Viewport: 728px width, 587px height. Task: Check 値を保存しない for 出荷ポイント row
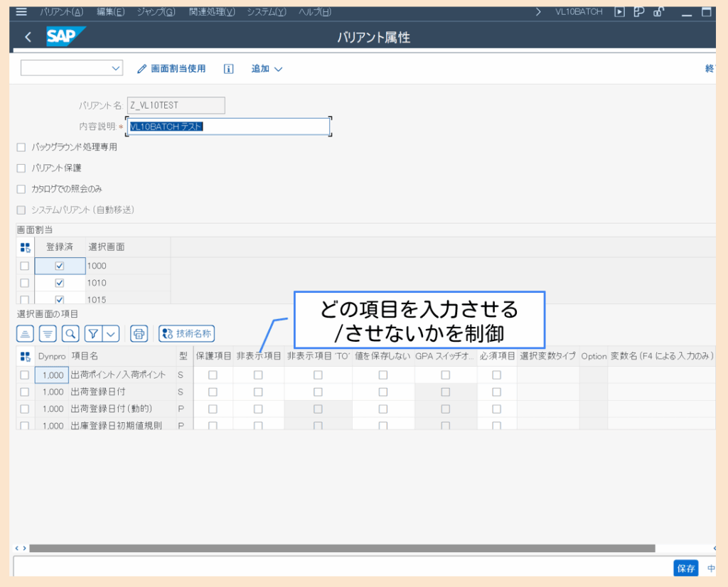pyautogui.click(x=383, y=375)
